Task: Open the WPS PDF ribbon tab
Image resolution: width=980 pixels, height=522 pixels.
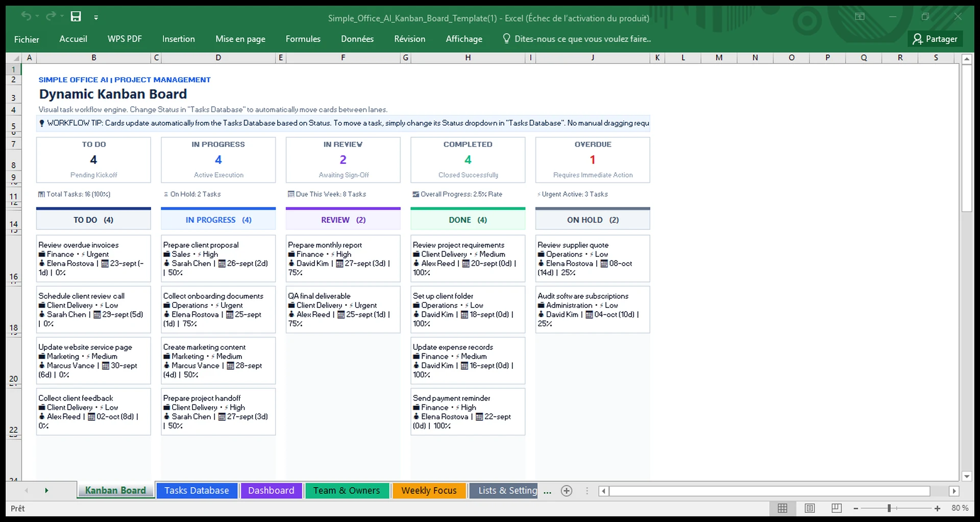Action: (x=125, y=39)
